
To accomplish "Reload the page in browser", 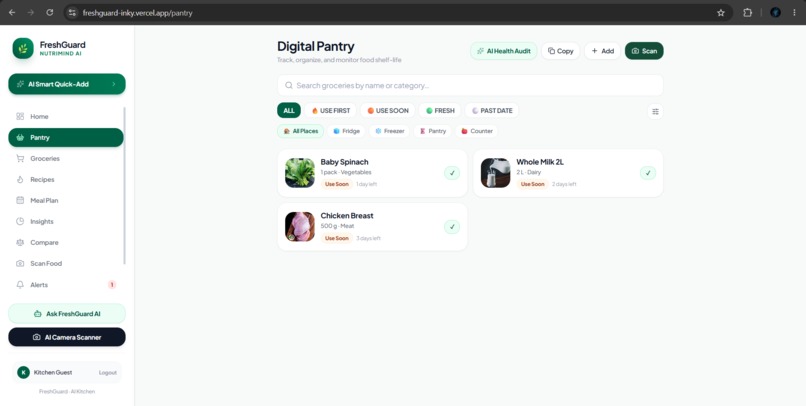I will 49,12.
